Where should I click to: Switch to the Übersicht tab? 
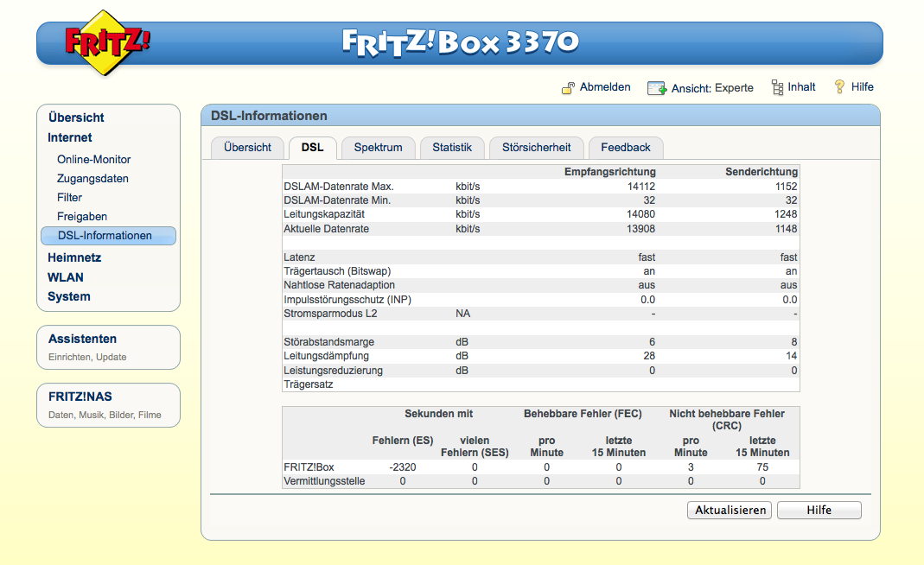[x=247, y=148]
